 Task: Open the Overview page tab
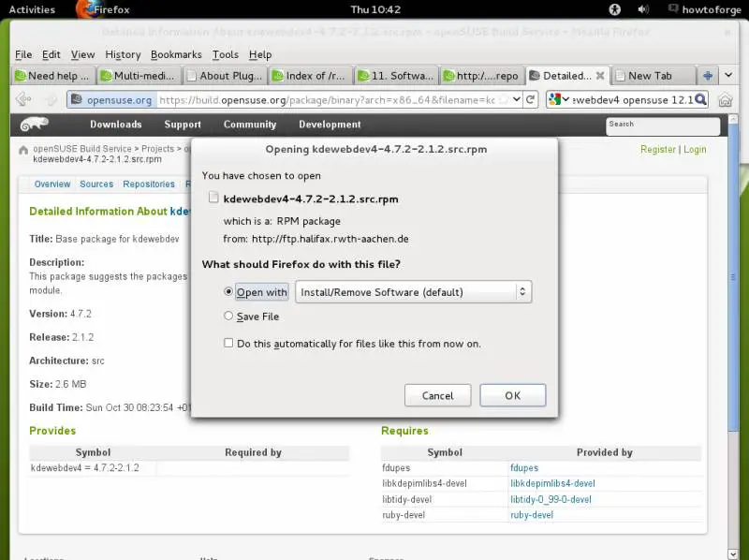(x=52, y=184)
